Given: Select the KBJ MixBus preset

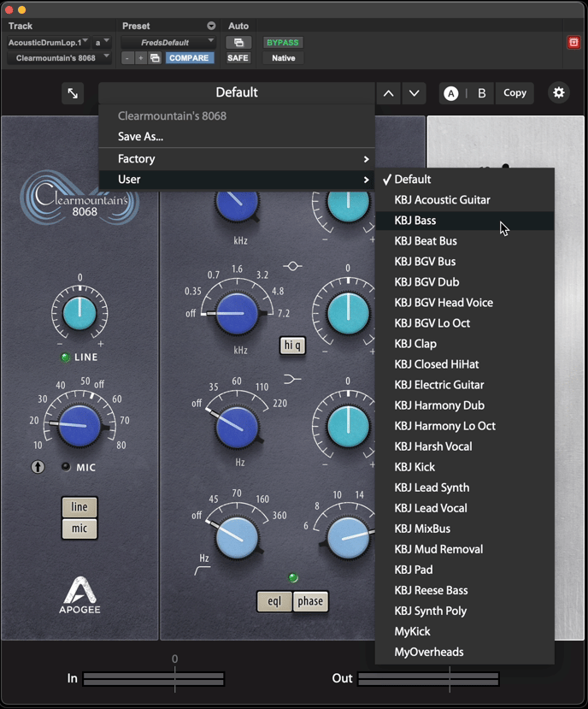Looking at the screenshot, I should [x=465, y=529].
